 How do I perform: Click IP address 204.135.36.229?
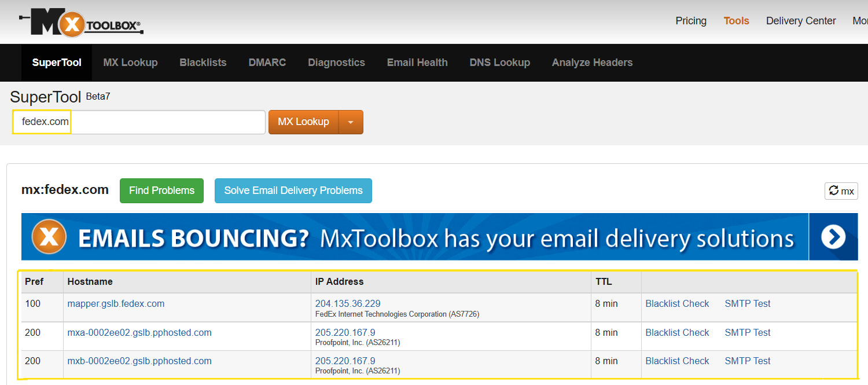pyautogui.click(x=348, y=303)
